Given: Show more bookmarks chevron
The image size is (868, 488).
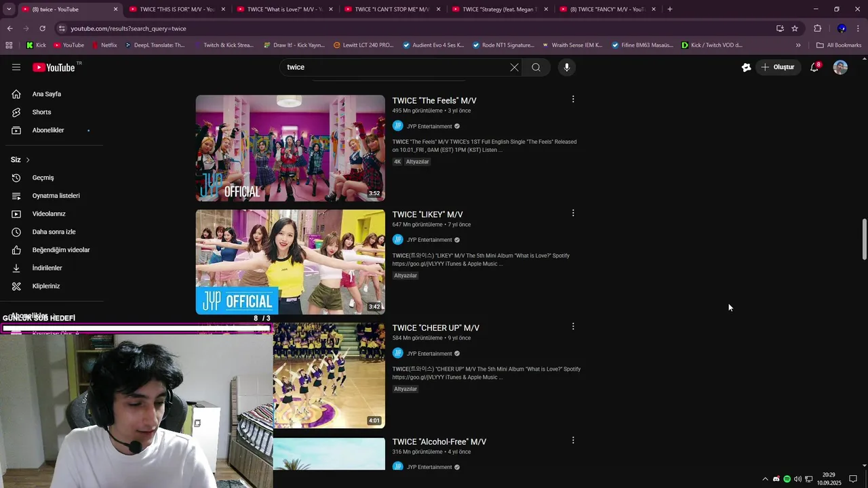Looking at the screenshot, I should coord(798,45).
